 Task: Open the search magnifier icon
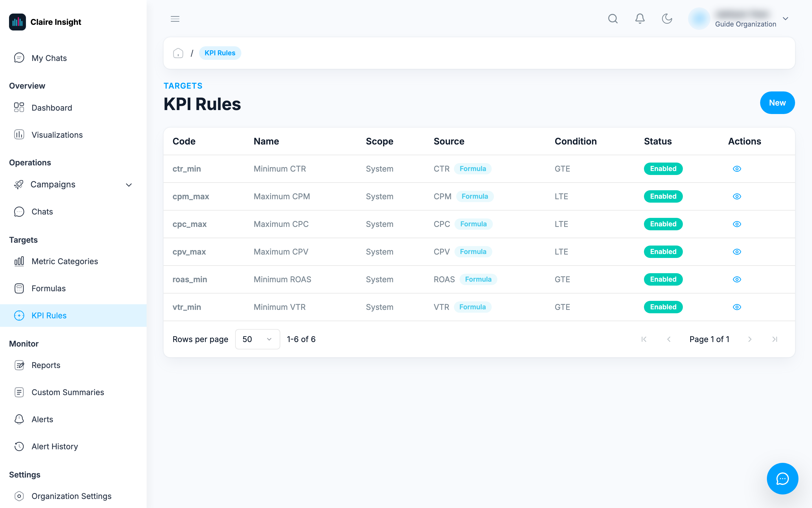pos(613,19)
